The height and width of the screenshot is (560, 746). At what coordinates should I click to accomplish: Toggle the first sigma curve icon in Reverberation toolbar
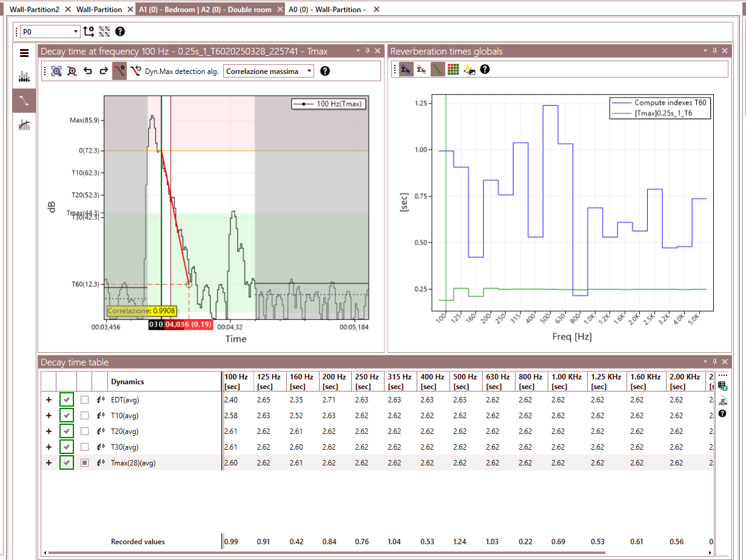[406, 70]
